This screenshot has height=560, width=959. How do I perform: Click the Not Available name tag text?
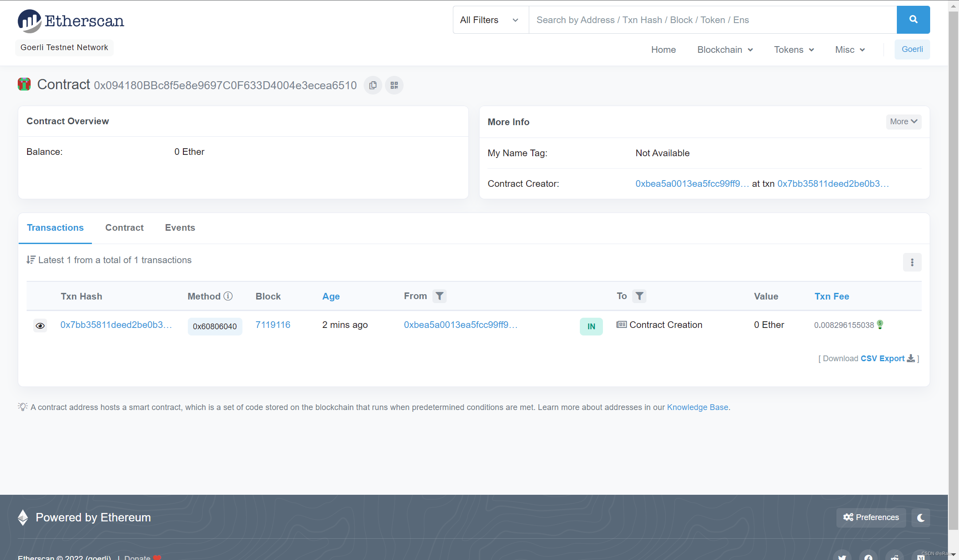(x=662, y=153)
